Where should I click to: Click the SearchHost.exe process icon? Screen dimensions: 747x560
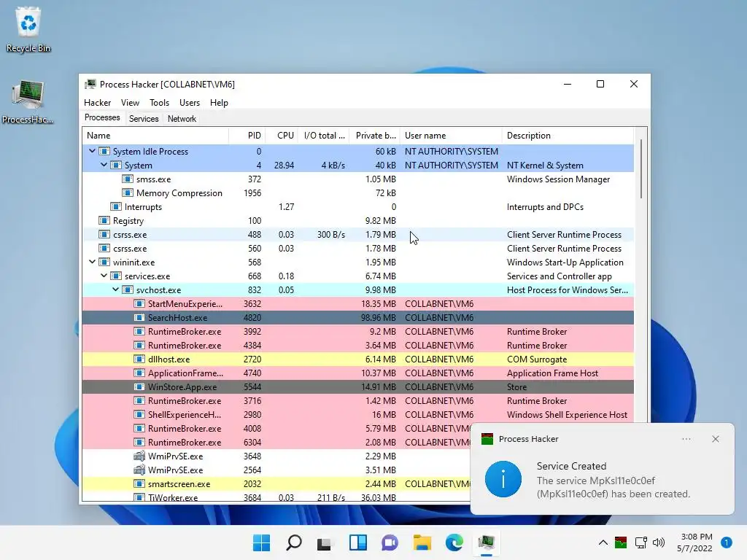(139, 318)
